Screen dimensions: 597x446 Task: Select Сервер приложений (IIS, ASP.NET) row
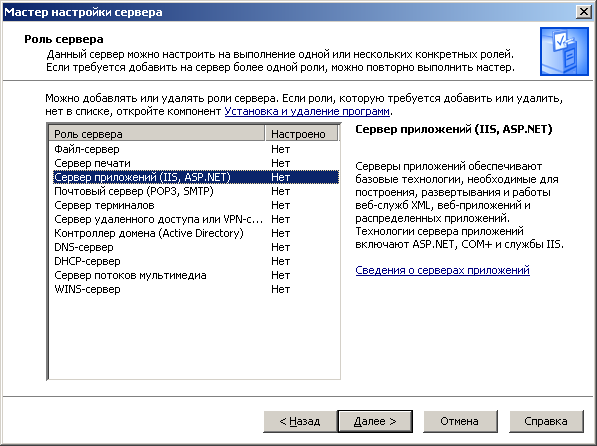[x=194, y=177]
